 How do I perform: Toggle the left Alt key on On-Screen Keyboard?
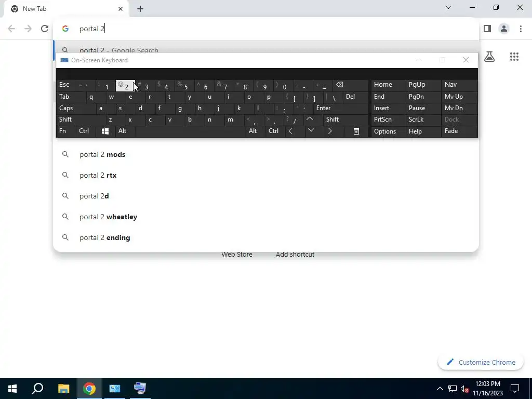125,131
